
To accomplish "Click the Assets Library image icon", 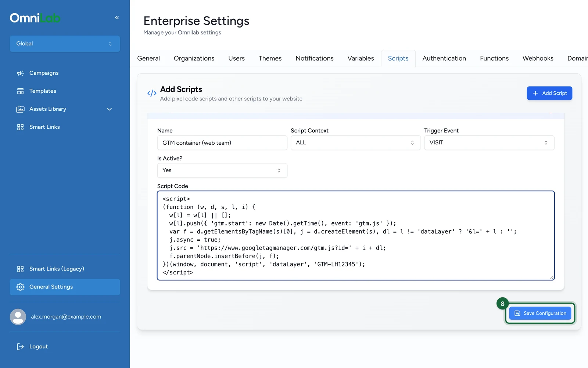I will coord(20,109).
